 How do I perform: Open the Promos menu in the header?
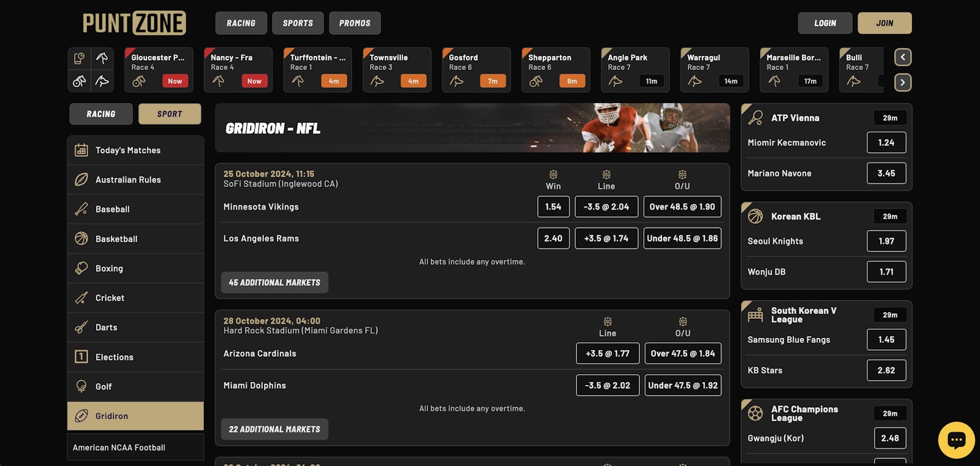[x=355, y=23]
